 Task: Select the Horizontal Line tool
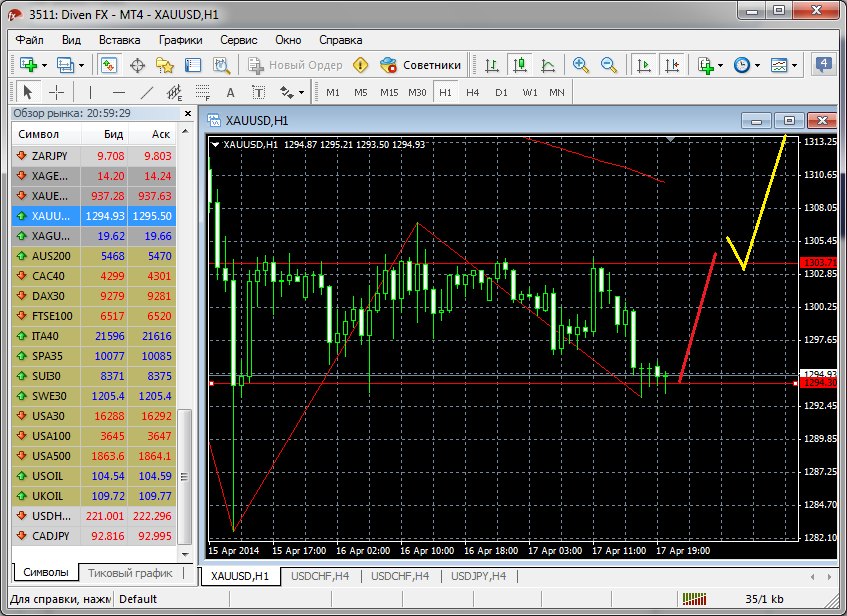pos(119,92)
